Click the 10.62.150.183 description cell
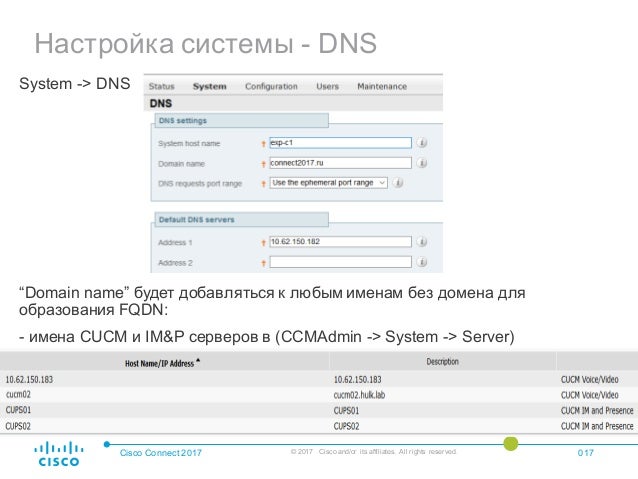 click(358, 380)
